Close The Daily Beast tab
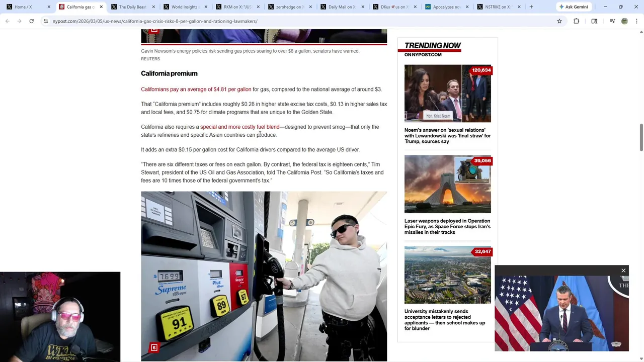 click(153, 7)
